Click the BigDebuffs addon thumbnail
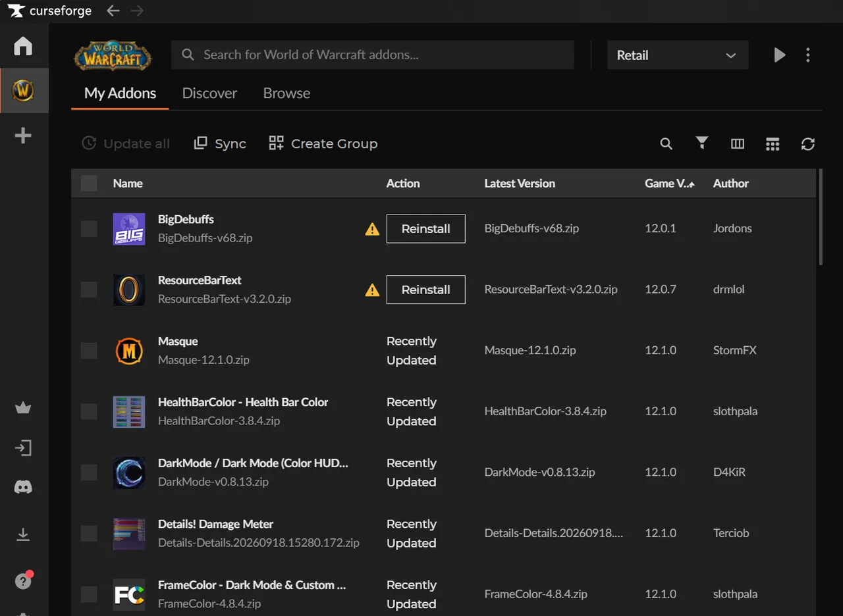Image resolution: width=843 pixels, height=616 pixels. (x=129, y=229)
